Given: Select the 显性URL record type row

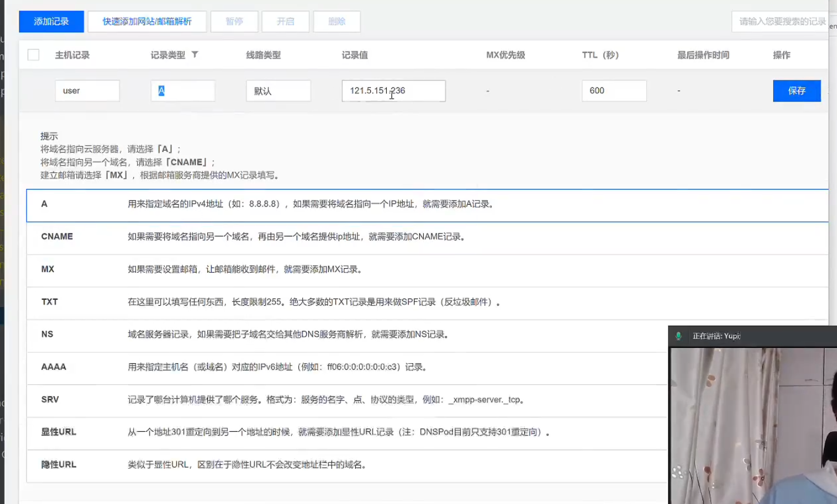Looking at the screenshot, I should (347, 433).
